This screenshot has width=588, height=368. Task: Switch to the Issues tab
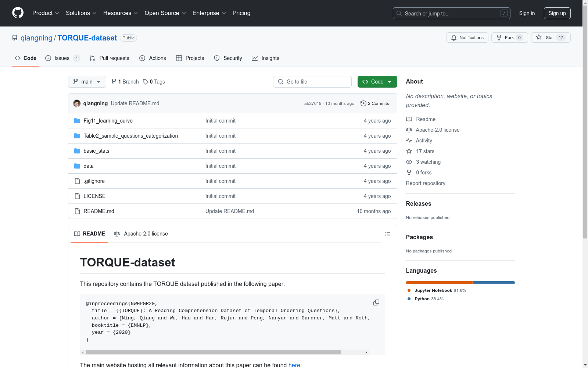click(62, 58)
